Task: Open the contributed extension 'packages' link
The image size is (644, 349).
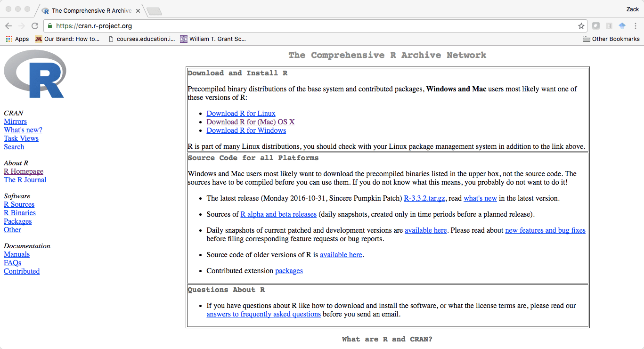Action: tap(289, 271)
